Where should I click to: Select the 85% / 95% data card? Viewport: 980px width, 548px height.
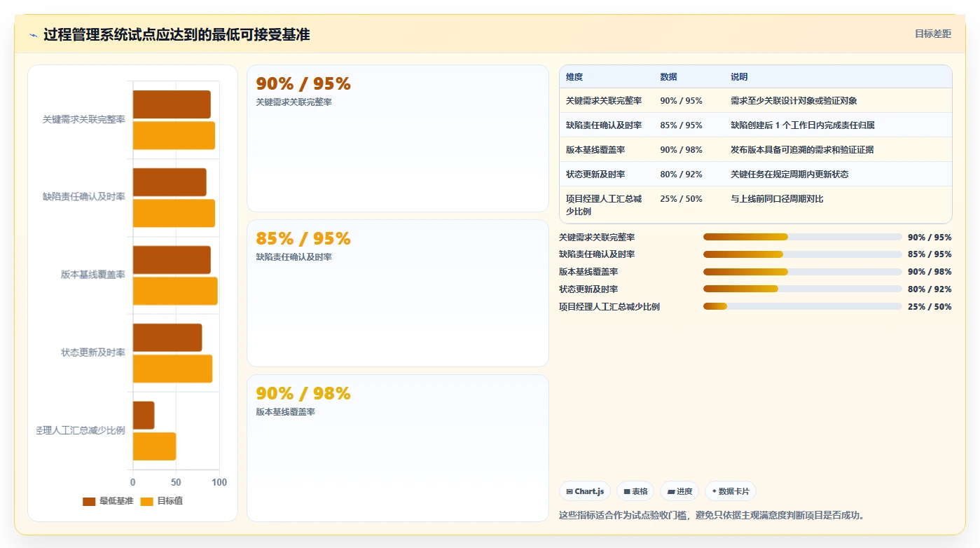point(398,293)
